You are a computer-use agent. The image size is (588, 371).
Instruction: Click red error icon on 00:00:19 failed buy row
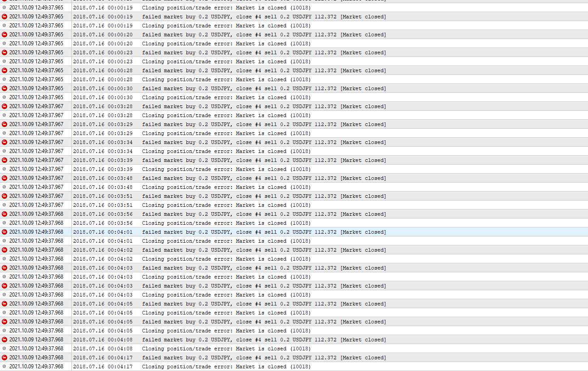tap(4, 17)
